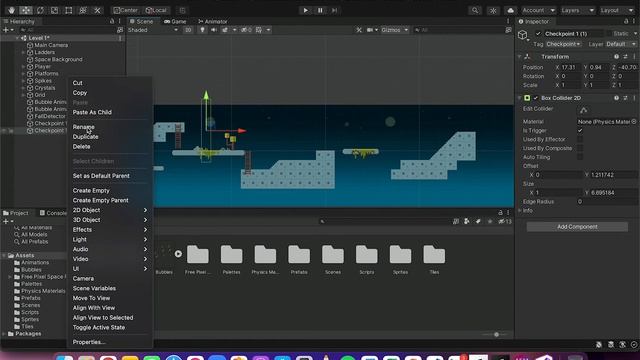Toggle Auto Tiling checkbox
Image resolution: width=640 pixels, height=360 pixels.
pyautogui.click(x=580, y=157)
